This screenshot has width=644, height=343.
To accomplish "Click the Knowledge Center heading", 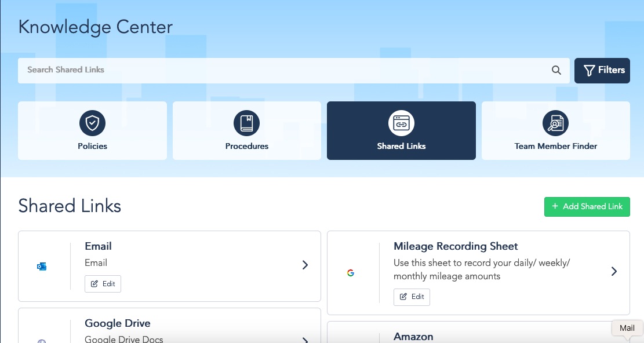I will point(95,27).
